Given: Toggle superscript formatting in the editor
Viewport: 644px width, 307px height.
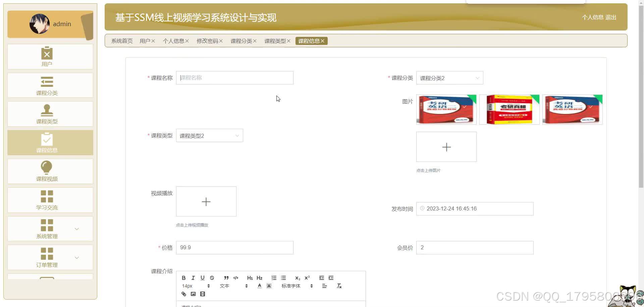Looking at the screenshot, I should [306, 278].
